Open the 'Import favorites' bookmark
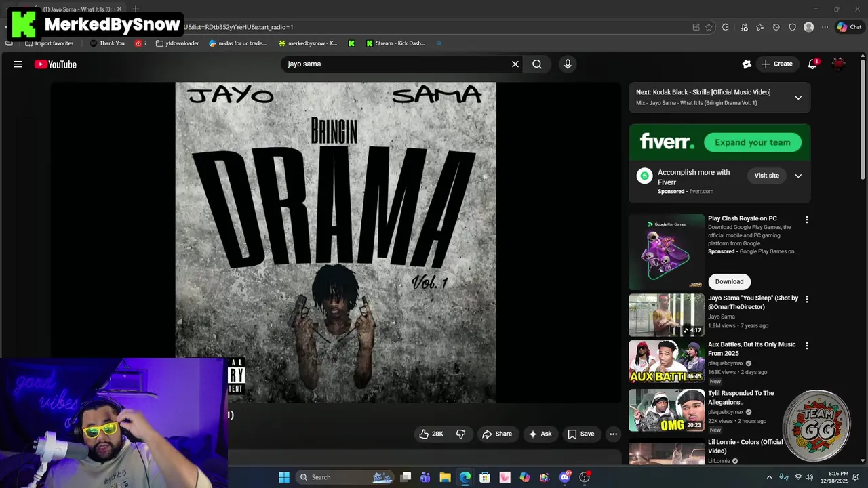This screenshot has height=488, width=868. (49, 43)
